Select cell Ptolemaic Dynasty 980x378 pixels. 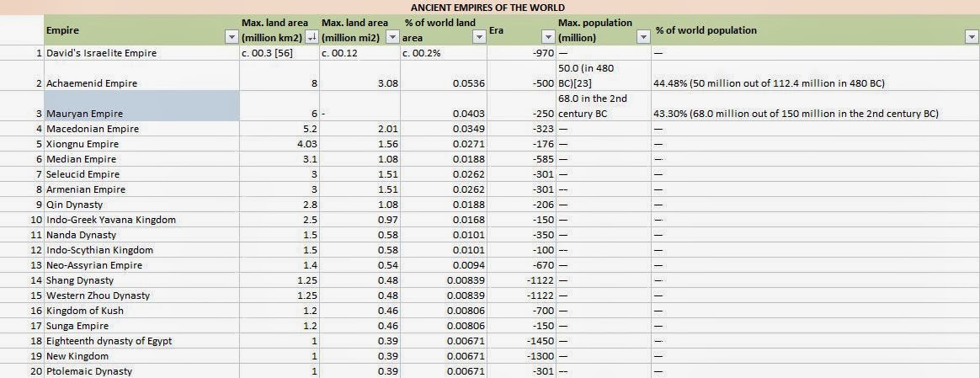pyautogui.click(x=141, y=371)
